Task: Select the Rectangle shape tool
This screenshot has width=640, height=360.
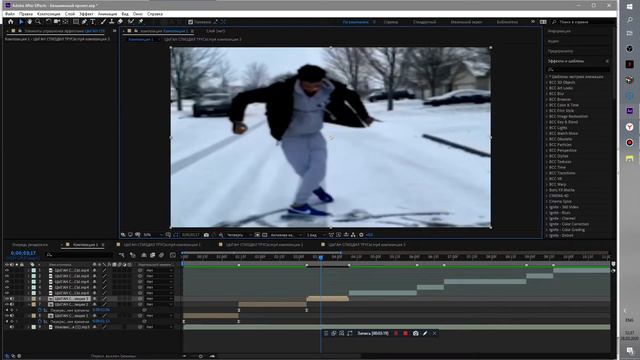Action: coord(76,22)
